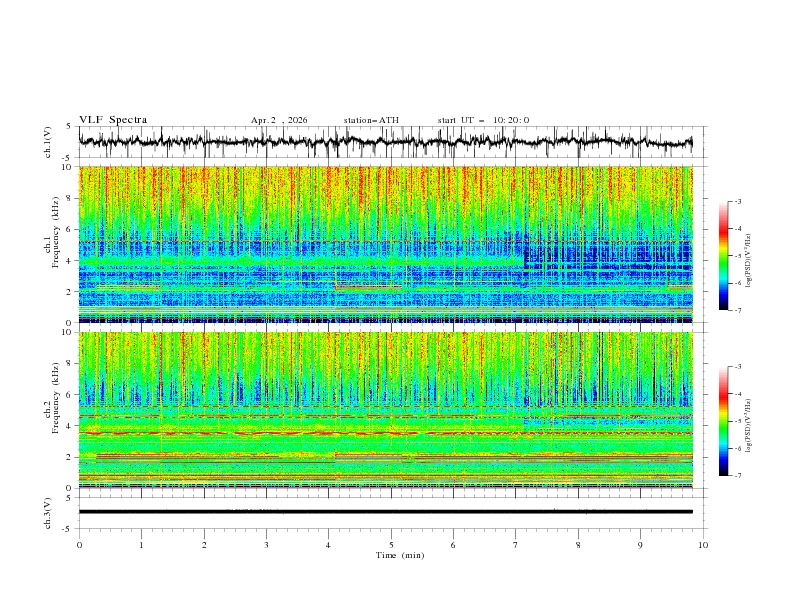Click the "-7" tick on ch.1 colorbar
Screen dimensions: 792x612
tap(737, 310)
